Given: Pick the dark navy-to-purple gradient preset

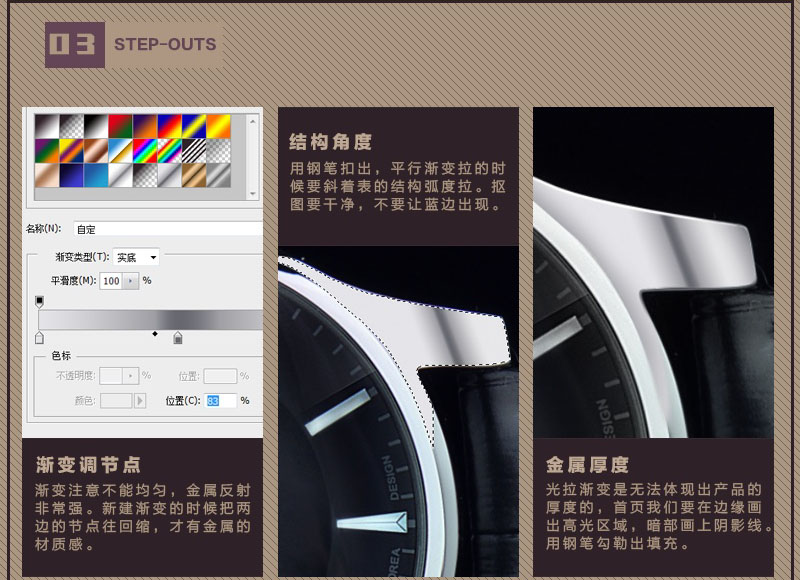Looking at the screenshot, I should 71,175.
